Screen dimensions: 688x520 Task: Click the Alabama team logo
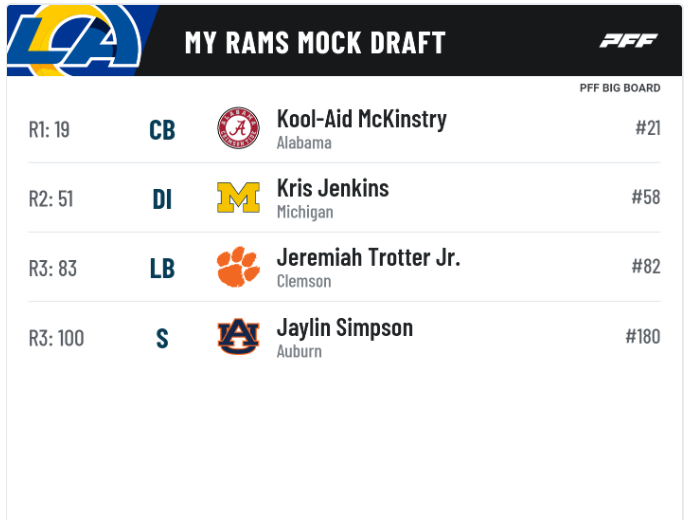coord(238,129)
